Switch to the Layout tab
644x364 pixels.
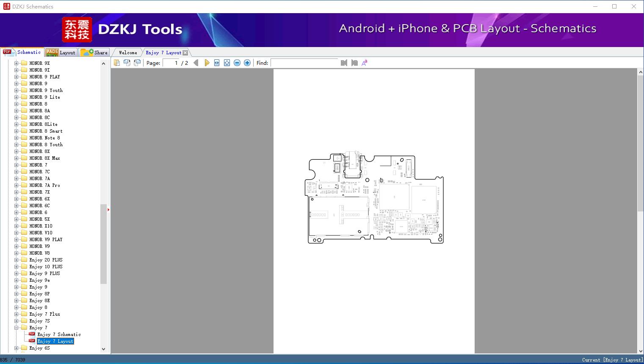point(61,53)
